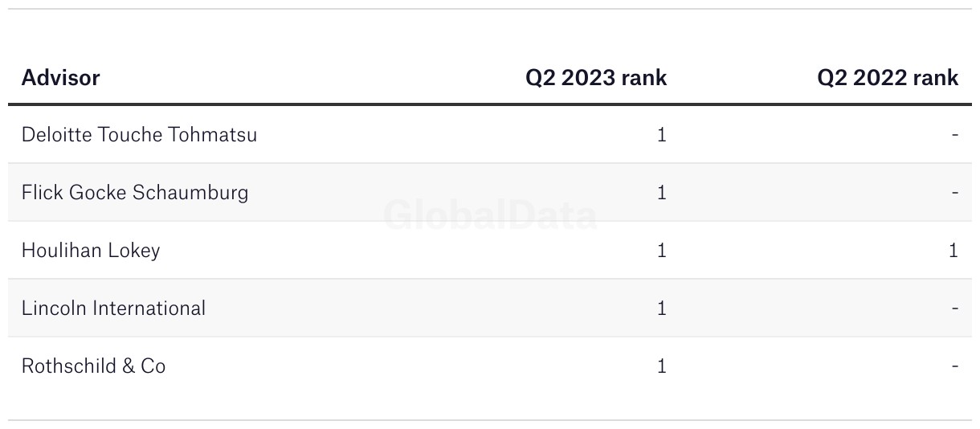Click Flick Gocke Schaumburg's Q2 2022 rank dash
Image resolution: width=980 pixels, height=429 pixels.
click(x=954, y=193)
